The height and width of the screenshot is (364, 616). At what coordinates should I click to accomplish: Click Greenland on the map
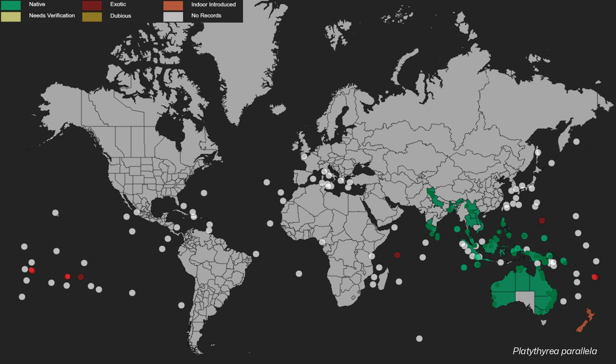coord(241,56)
